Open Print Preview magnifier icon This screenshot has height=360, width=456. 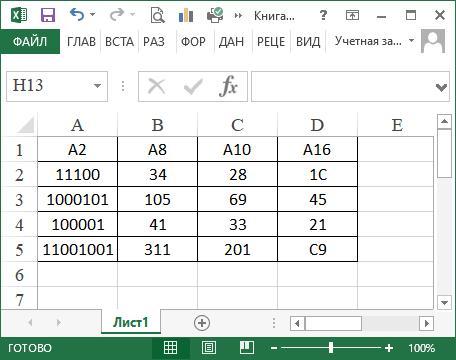pos(157,15)
